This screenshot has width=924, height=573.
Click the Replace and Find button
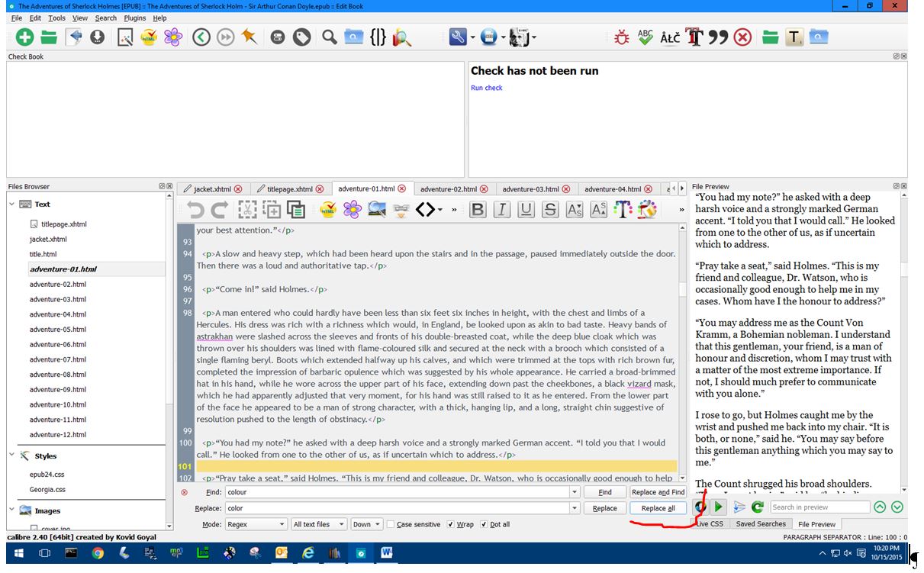(658, 492)
